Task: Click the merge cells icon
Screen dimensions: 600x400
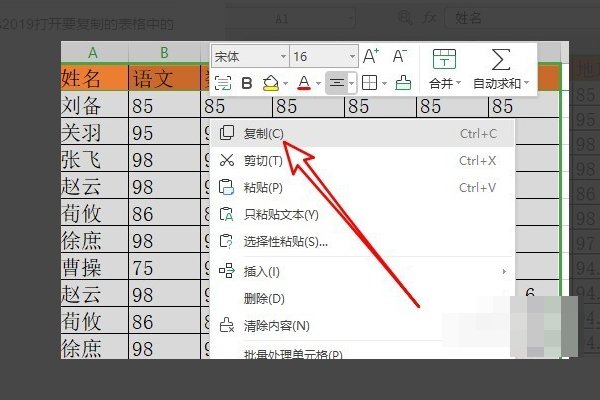Action: tap(444, 59)
